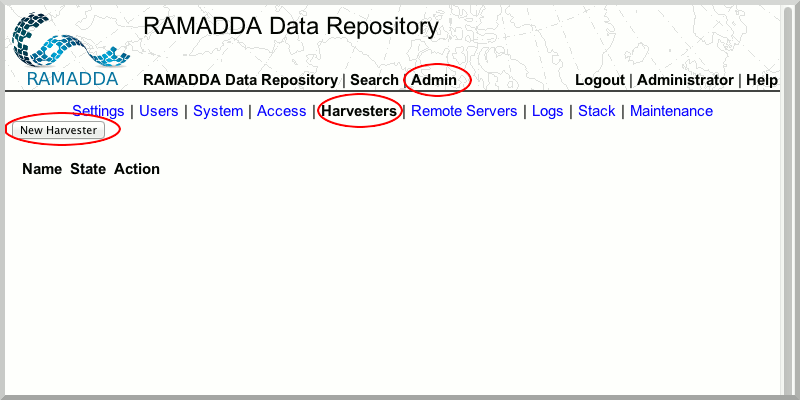
Task: Switch to the Users admin tab
Action: (x=158, y=111)
